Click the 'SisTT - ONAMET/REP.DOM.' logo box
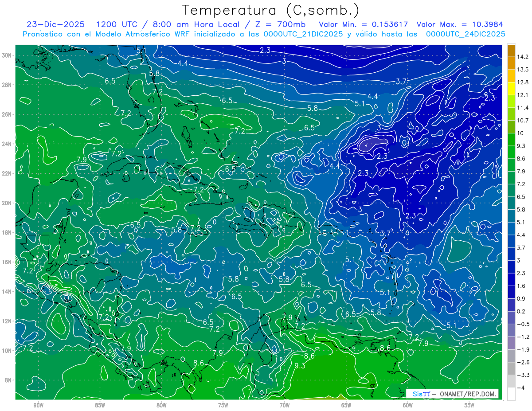Image resolution: width=532 pixels, height=411 pixels. point(452,394)
